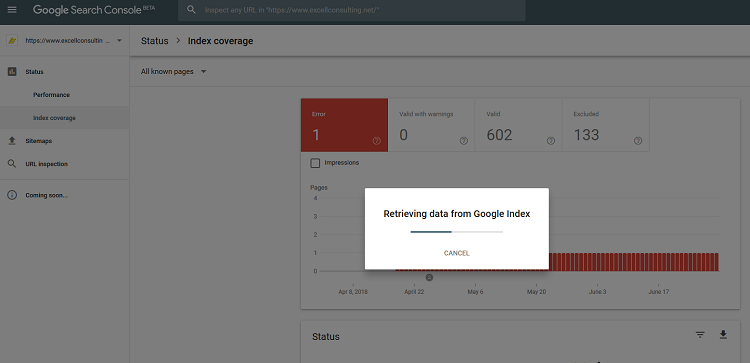Click the retrieving data progress bar
This screenshot has height=363, width=750.
(456, 232)
